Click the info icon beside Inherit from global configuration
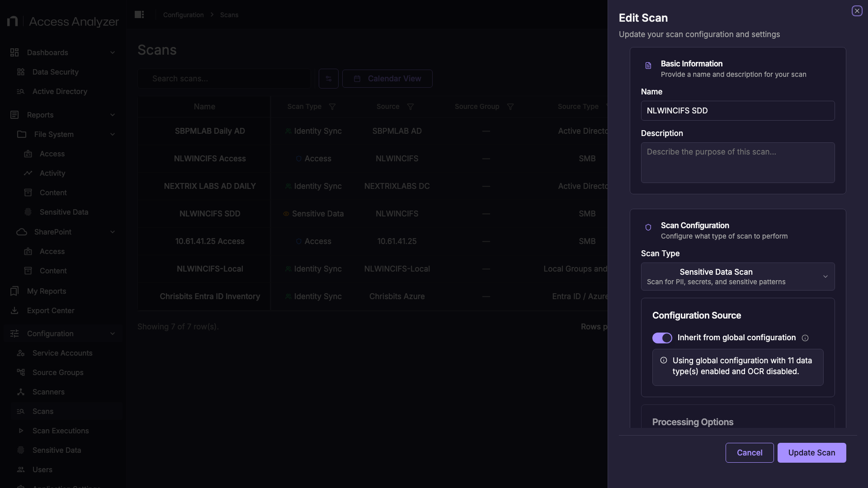The image size is (868, 488). (x=805, y=338)
